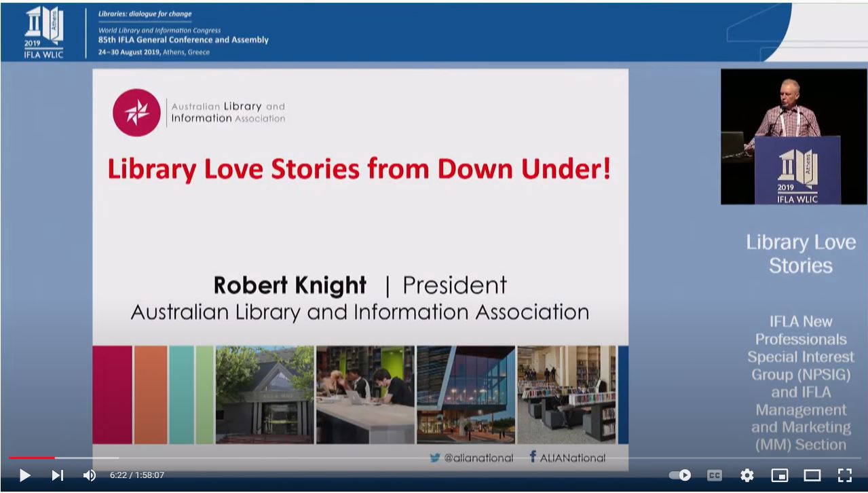Click the red played portion of progress bar

tap(31, 458)
